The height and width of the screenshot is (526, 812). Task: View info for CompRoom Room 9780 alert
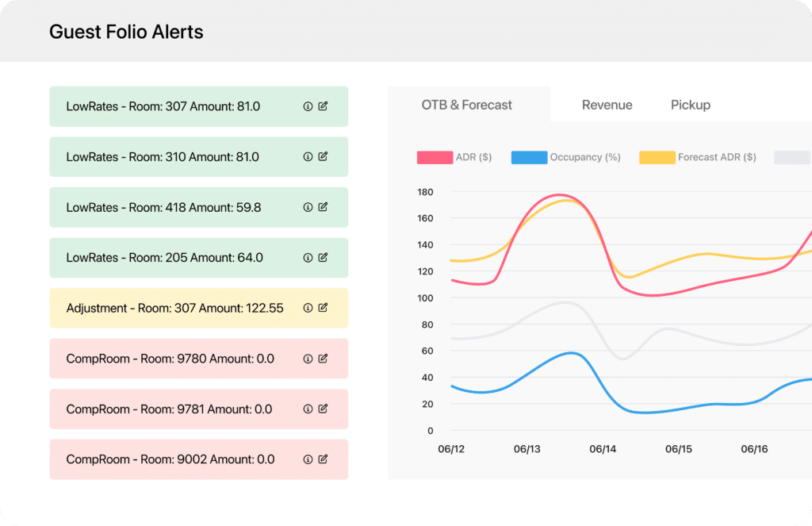(308, 359)
